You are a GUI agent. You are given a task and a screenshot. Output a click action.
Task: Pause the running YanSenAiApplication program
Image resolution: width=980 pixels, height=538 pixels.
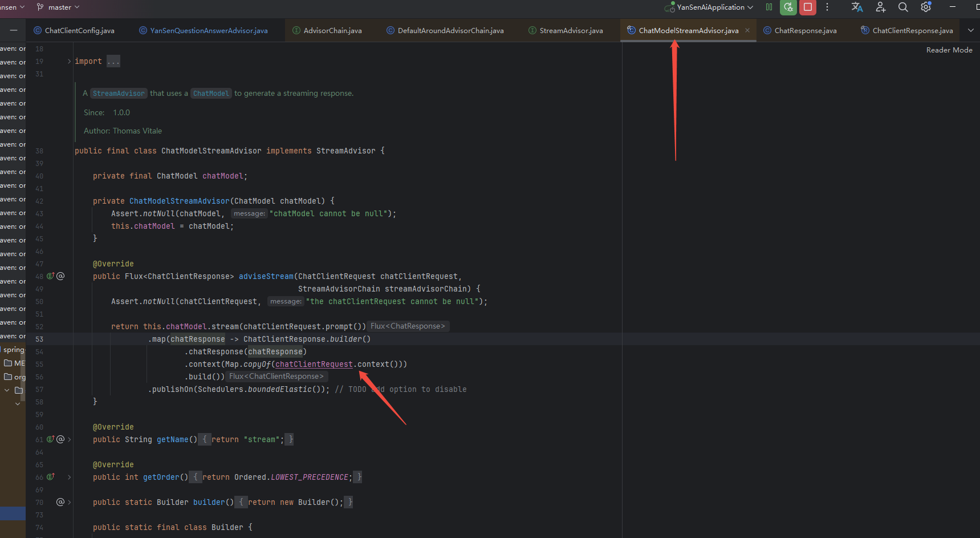769,7
